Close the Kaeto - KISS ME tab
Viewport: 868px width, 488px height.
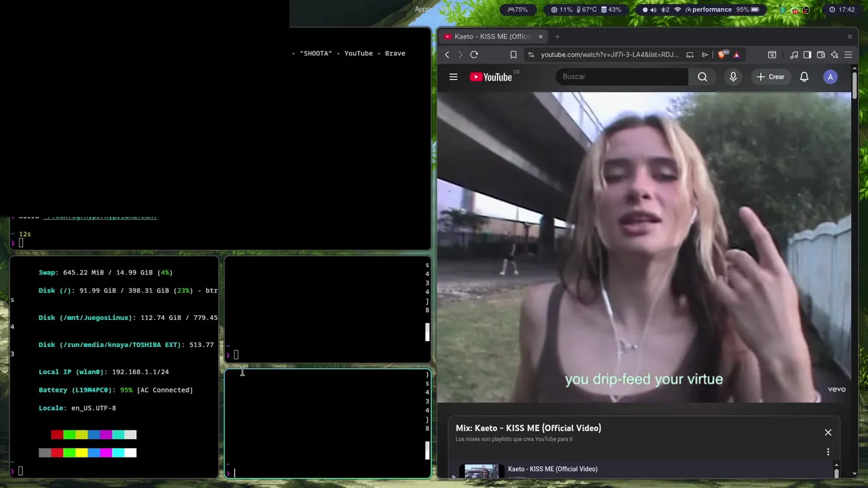click(x=540, y=37)
